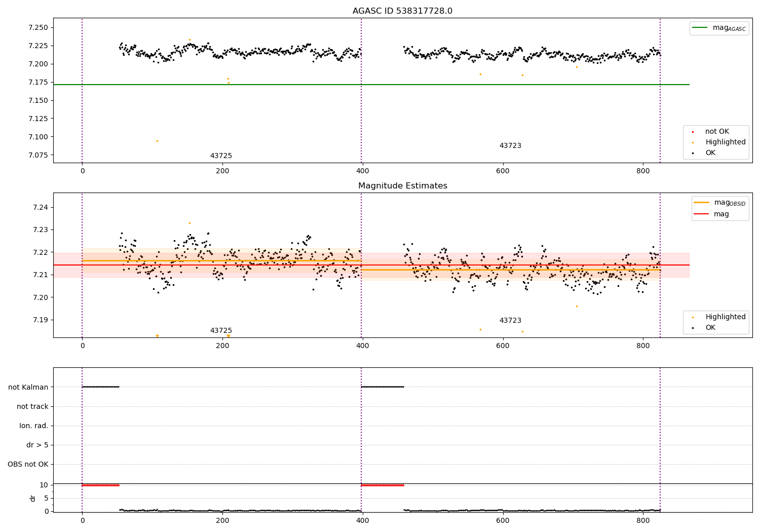This screenshot has width=760, height=532.
Task: Click the orange mag OBSID legend line
Action: [701, 203]
